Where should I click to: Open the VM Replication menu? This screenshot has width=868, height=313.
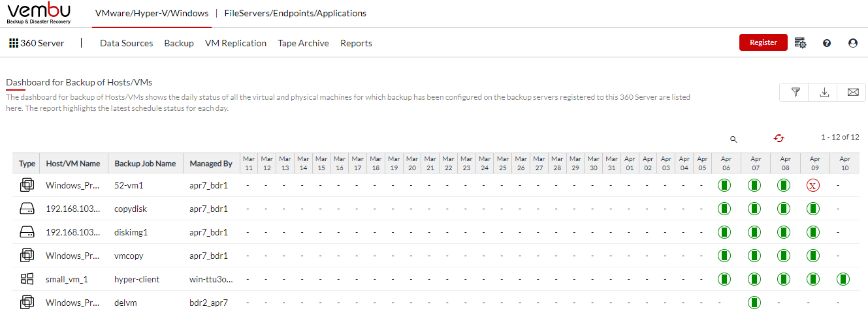(236, 43)
